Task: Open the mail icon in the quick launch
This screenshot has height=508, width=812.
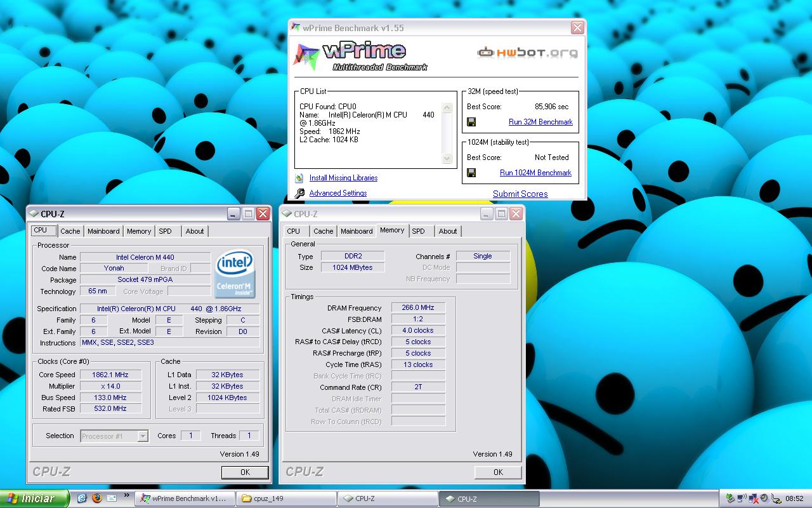Action: click(112, 498)
